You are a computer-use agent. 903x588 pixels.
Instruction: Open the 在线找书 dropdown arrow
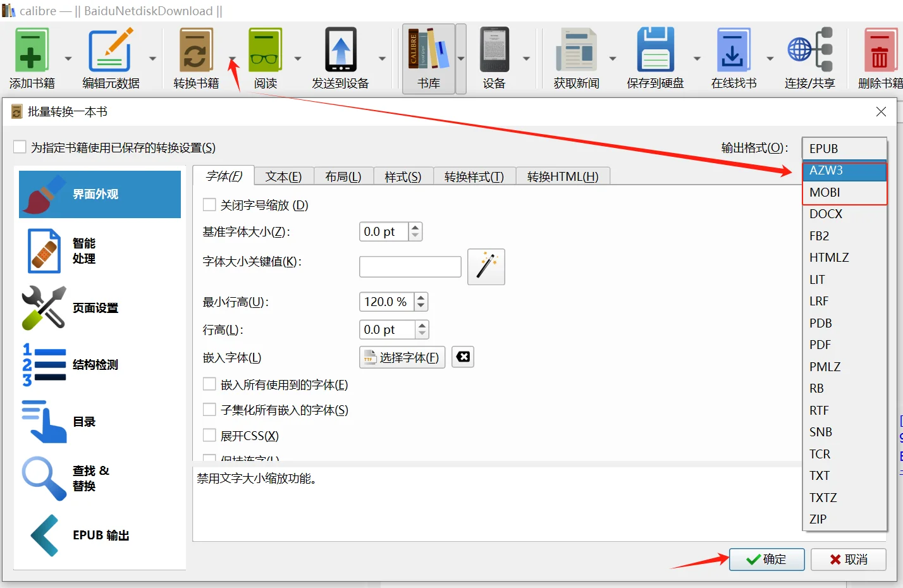(x=770, y=59)
